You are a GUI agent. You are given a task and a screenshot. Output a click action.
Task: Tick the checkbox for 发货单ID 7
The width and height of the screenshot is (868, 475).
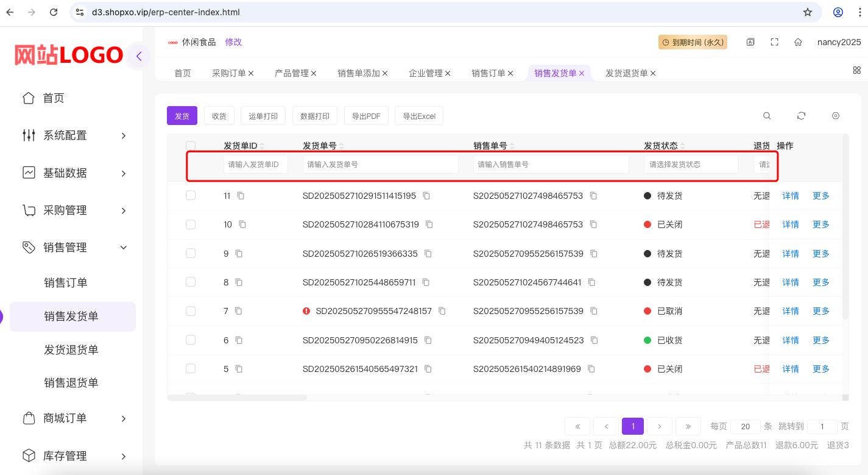pyautogui.click(x=191, y=311)
